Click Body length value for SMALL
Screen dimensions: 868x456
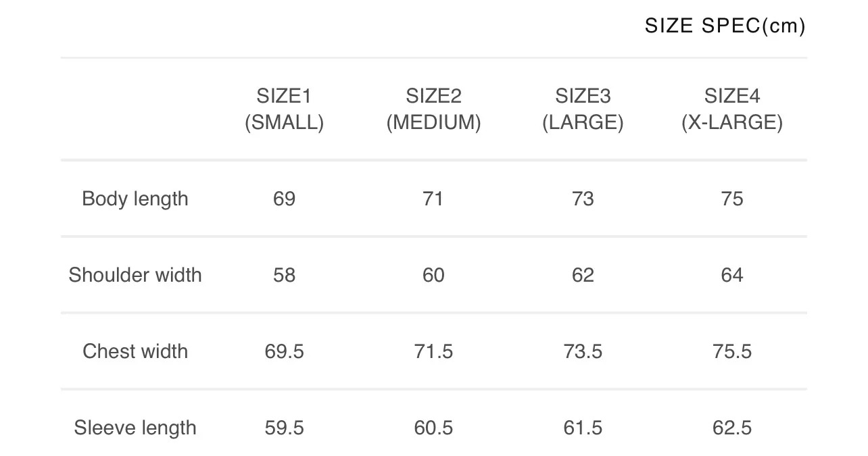(284, 199)
